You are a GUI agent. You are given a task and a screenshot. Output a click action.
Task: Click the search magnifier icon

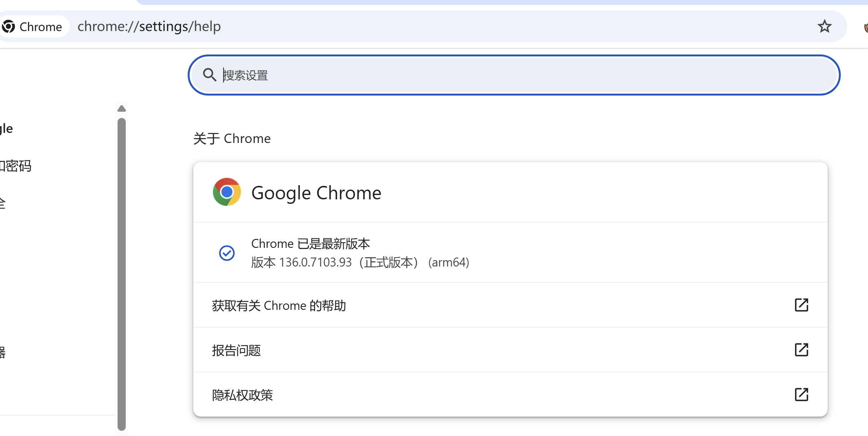point(209,75)
